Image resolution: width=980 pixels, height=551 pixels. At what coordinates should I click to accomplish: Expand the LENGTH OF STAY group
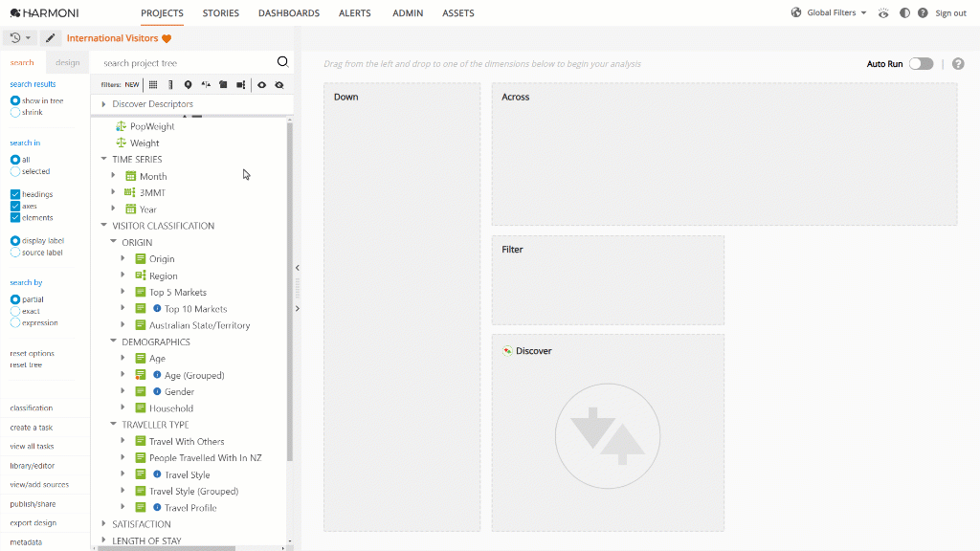tap(103, 540)
